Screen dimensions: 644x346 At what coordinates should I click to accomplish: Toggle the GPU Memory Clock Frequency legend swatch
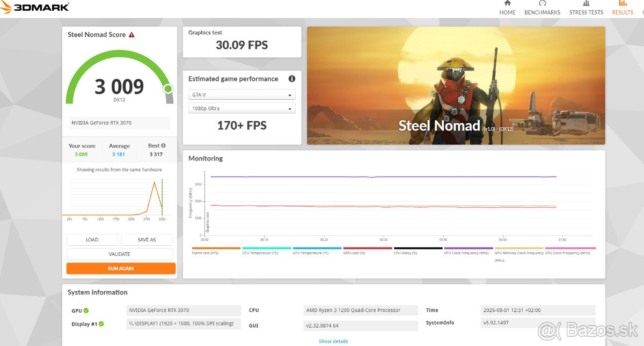tap(519, 248)
